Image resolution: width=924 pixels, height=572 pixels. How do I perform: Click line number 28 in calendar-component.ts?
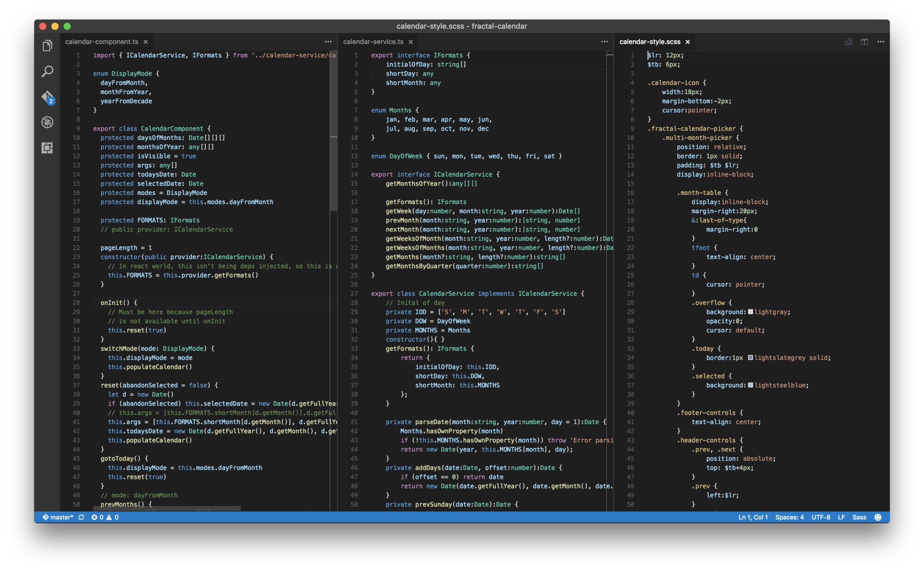pyautogui.click(x=76, y=303)
